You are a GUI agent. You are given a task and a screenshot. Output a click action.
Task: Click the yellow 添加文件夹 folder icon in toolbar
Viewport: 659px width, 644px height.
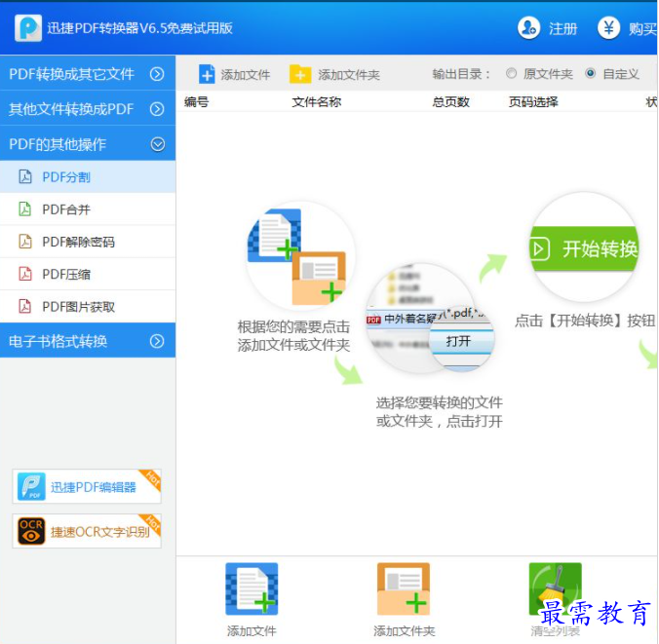click(x=300, y=74)
